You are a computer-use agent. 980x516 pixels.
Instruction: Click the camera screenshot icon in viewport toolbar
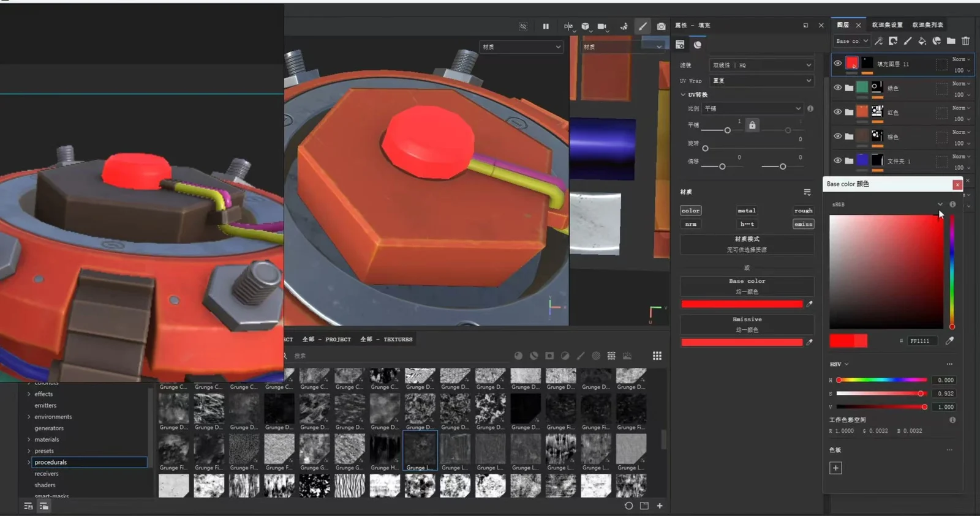click(661, 26)
